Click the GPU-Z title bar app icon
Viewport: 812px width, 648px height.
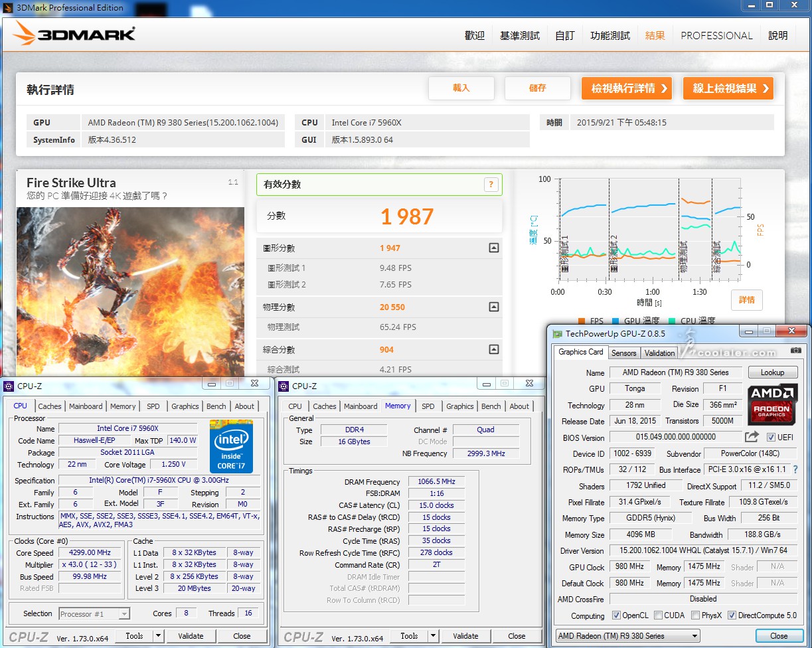coord(557,334)
